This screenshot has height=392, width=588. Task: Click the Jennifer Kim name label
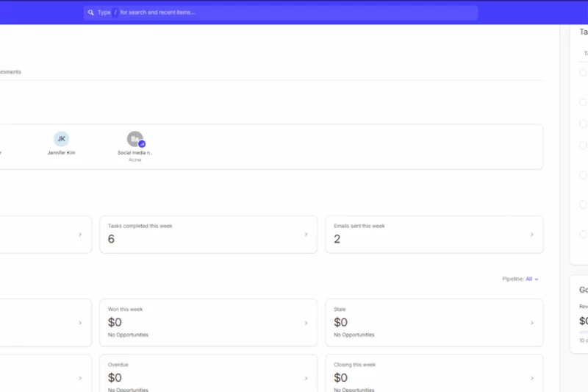coord(61,153)
